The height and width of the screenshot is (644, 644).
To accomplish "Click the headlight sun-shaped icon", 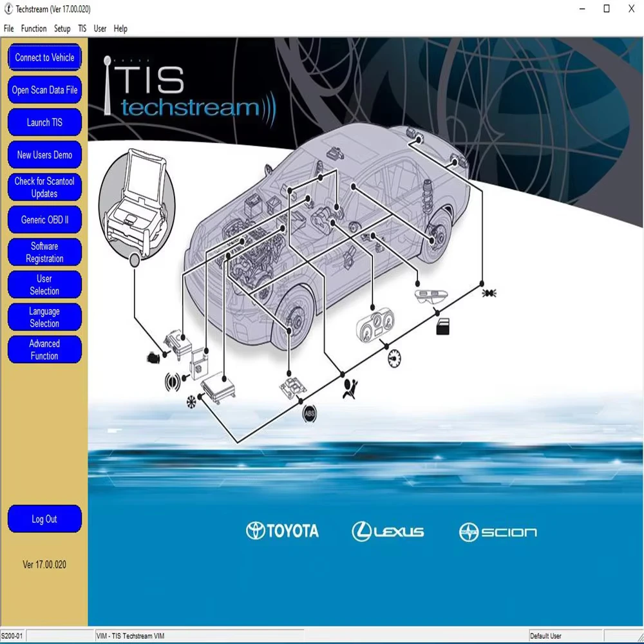I will (x=489, y=293).
